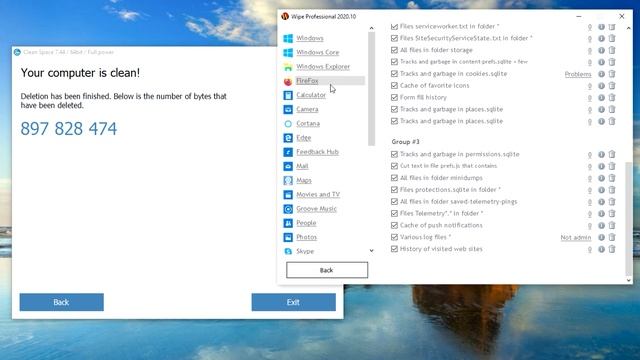Select the Calculator app icon

[x=288, y=96]
